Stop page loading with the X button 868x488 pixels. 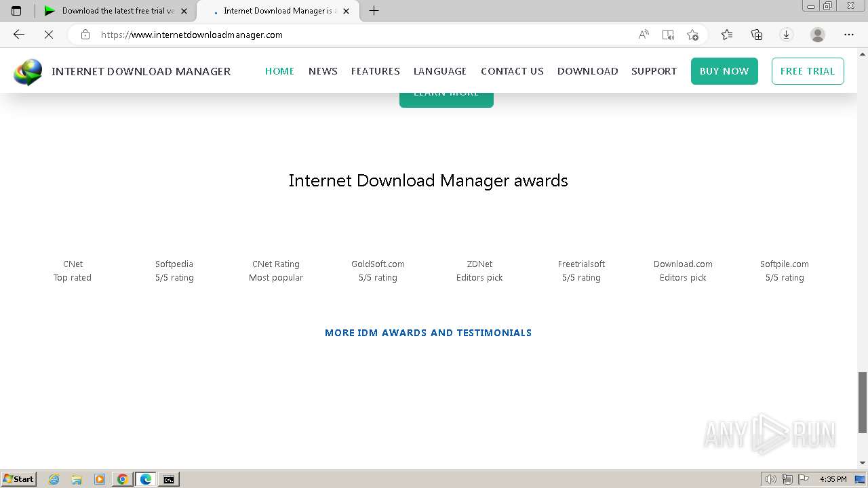pos(49,35)
